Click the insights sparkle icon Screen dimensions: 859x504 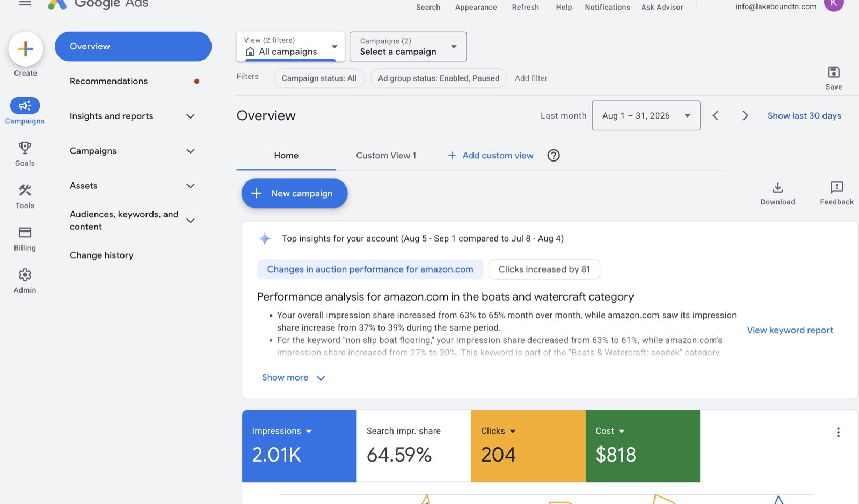[x=265, y=239]
